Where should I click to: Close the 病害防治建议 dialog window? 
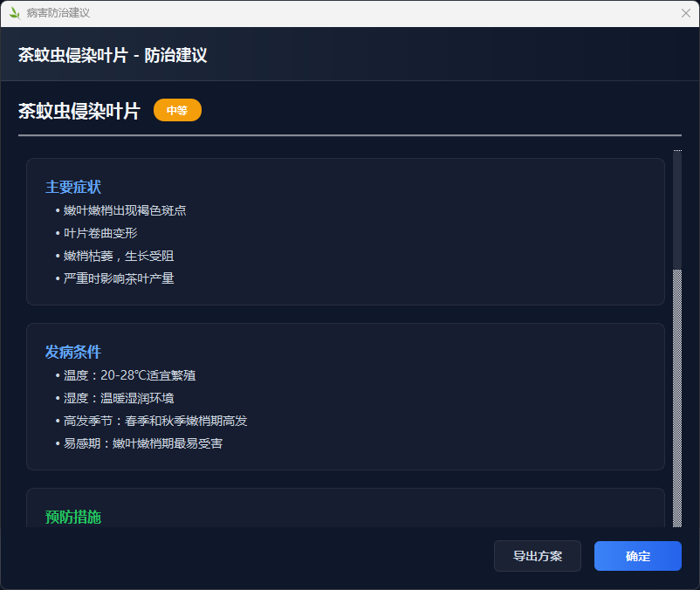coord(685,13)
